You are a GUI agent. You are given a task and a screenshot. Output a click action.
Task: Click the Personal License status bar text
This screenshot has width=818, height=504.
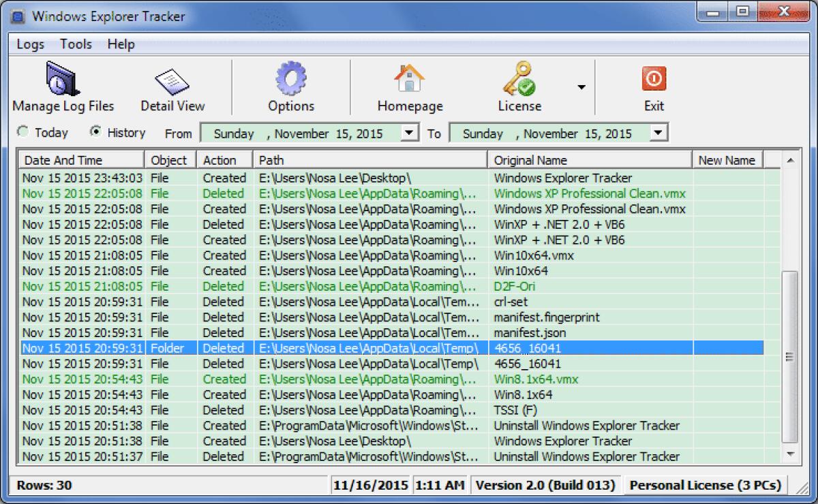tap(706, 485)
